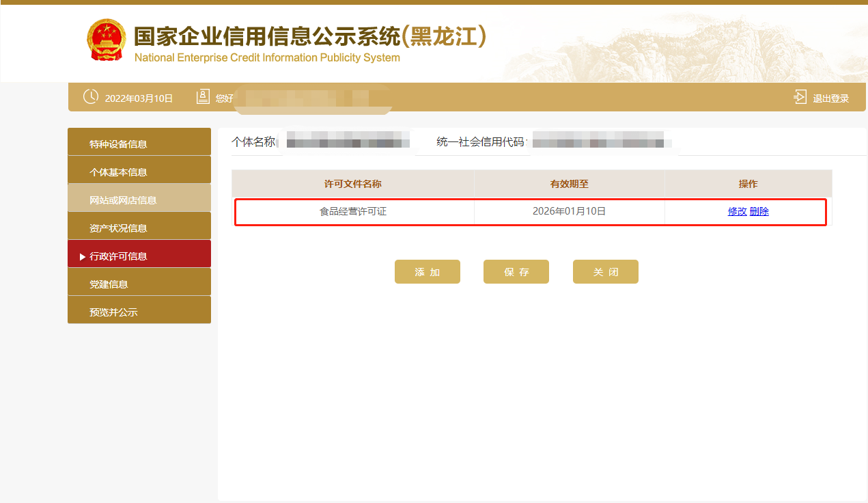Screen dimensions: 868x503
Task: Click the 2026年01月10日 expiry date cell
Action: tap(570, 212)
